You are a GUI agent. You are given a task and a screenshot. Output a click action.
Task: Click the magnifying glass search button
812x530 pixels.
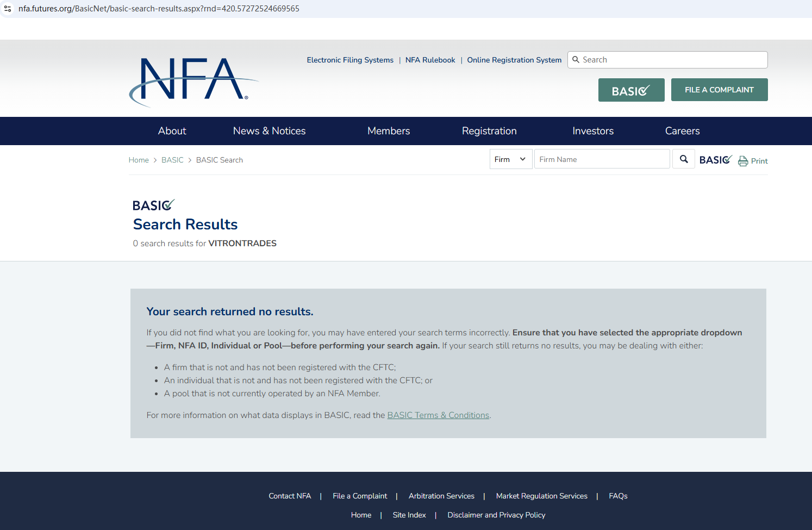pyautogui.click(x=684, y=159)
